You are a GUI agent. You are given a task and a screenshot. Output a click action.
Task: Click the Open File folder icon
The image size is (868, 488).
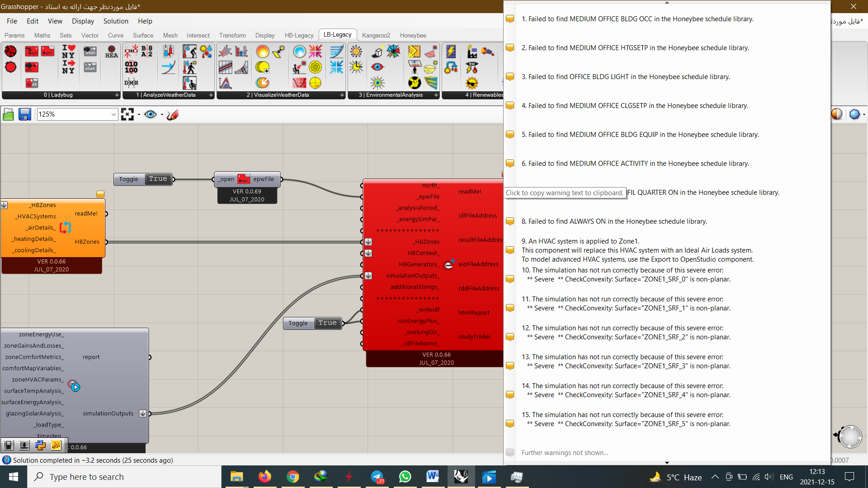coord(8,114)
